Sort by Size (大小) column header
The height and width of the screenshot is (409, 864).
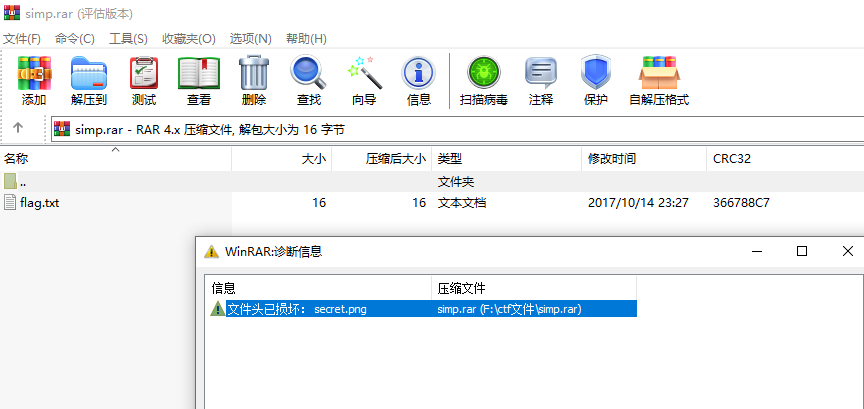(x=282, y=159)
